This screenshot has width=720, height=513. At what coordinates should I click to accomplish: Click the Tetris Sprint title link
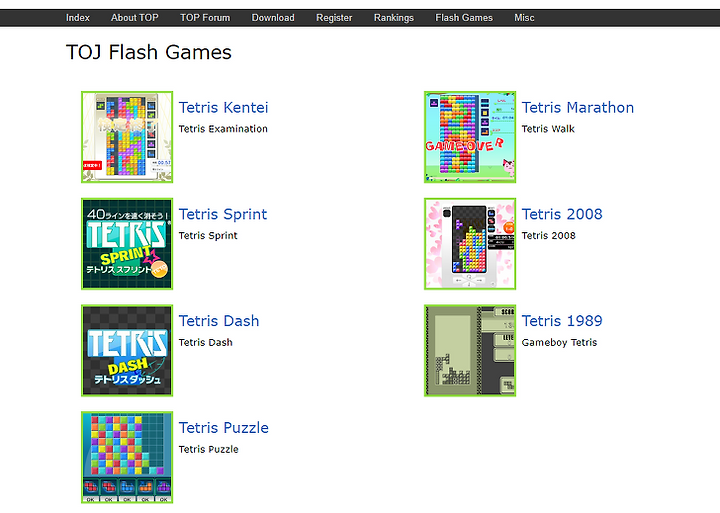(x=223, y=214)
